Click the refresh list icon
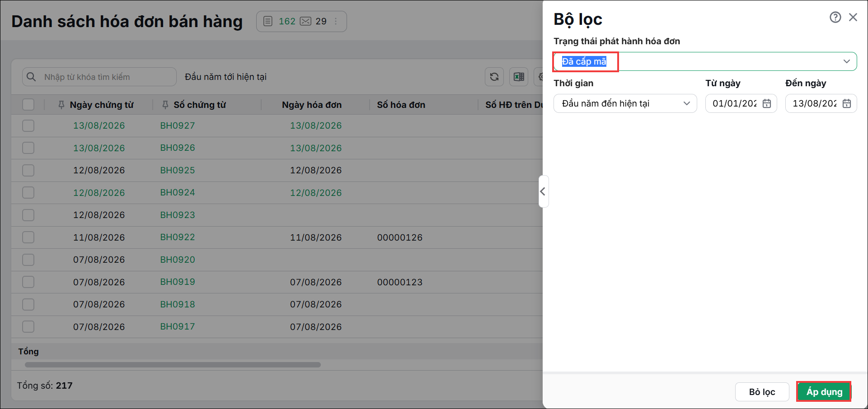The height and width of the screenshot is (409, 868). 494,77
